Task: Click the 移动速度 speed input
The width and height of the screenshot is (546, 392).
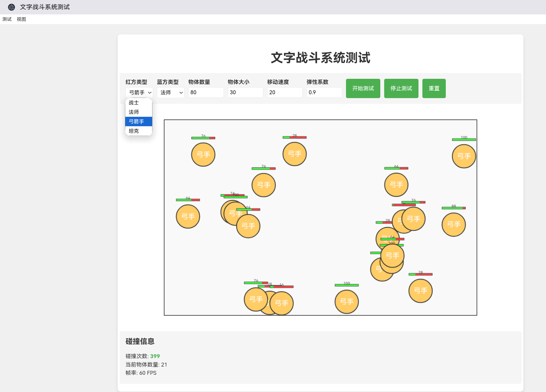Action: (x=285, y=92)
